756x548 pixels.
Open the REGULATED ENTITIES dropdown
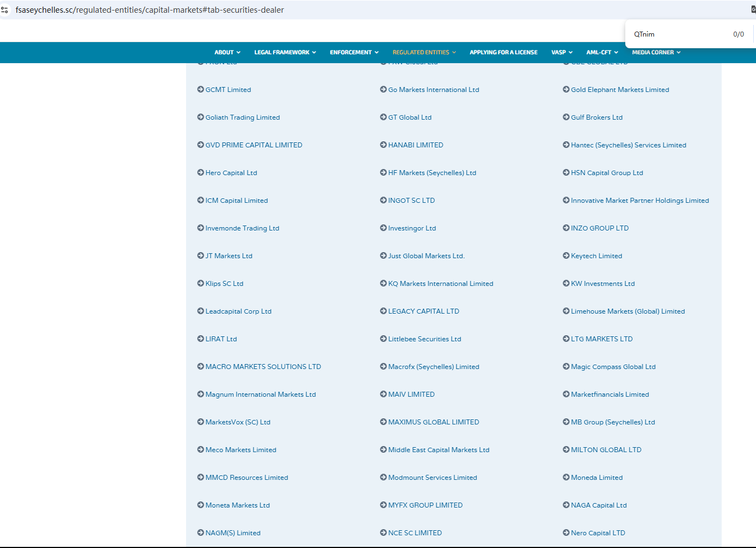pyautogui.click(x=424, y=52)
